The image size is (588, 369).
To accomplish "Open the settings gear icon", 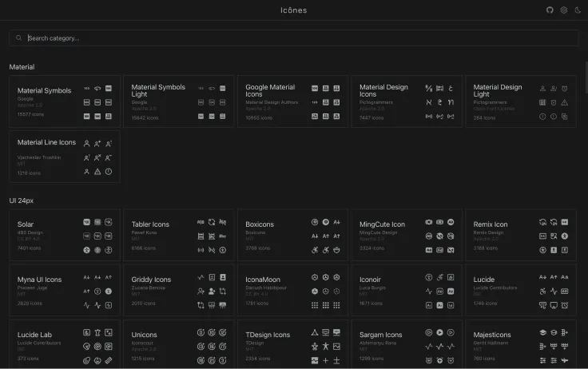I will pyautogui.click(x=563, y=10).
